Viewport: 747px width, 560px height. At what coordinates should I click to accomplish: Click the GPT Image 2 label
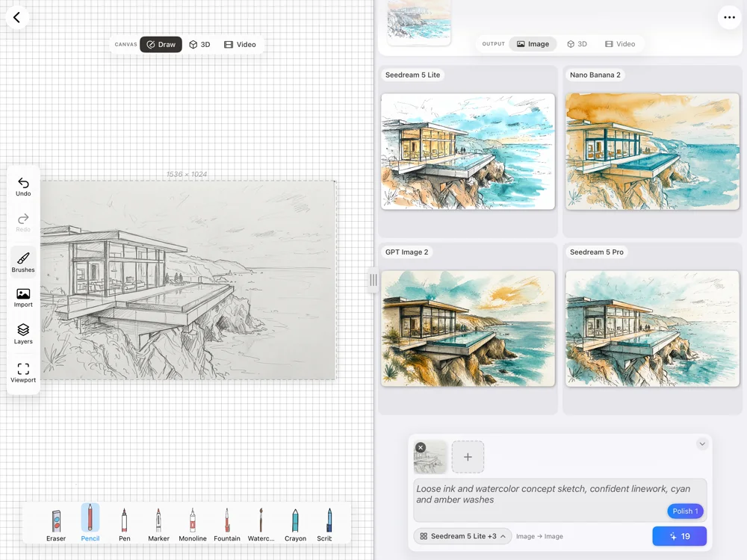[407, 252]
